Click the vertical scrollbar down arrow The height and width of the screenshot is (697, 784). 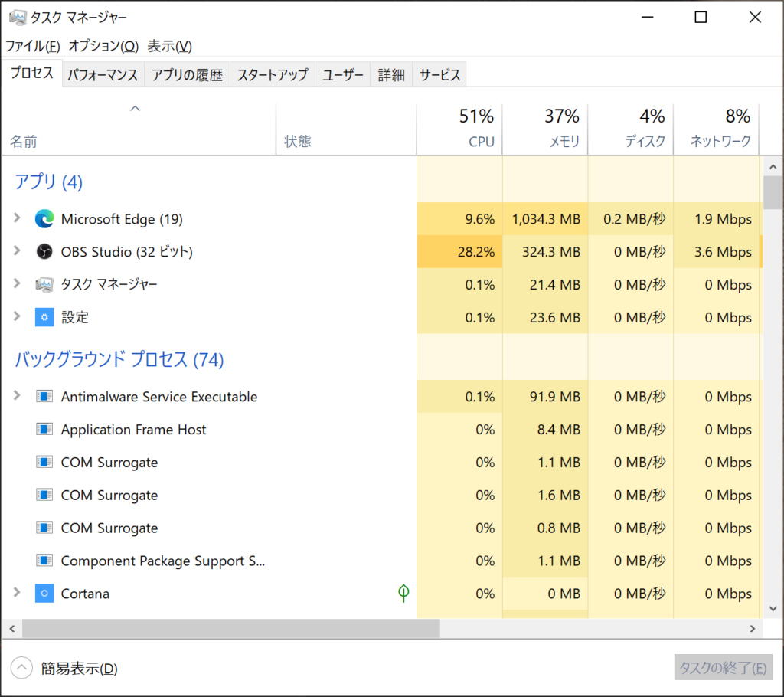click(773, 609)
